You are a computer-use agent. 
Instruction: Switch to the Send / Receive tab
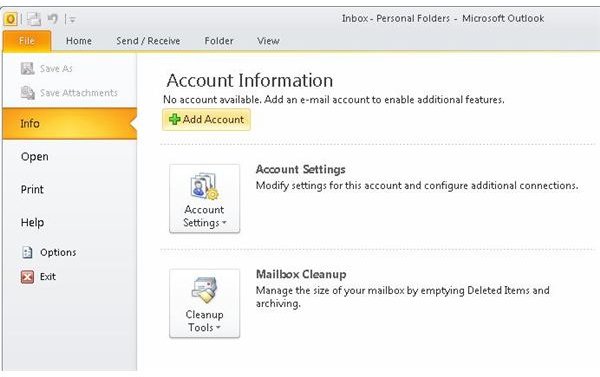148,41
